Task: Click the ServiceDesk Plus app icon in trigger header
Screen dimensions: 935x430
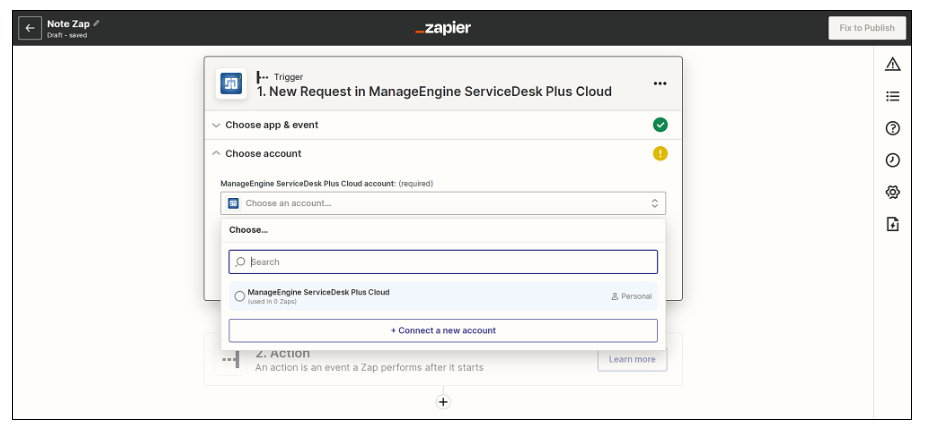Action: point(231,83)
